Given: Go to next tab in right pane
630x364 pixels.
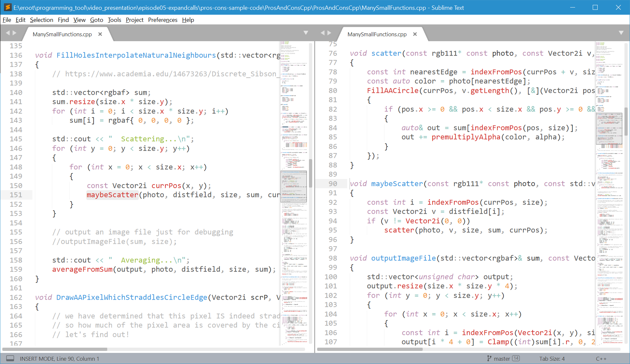Looking at the screenshot, I should [x=329, y=33].
